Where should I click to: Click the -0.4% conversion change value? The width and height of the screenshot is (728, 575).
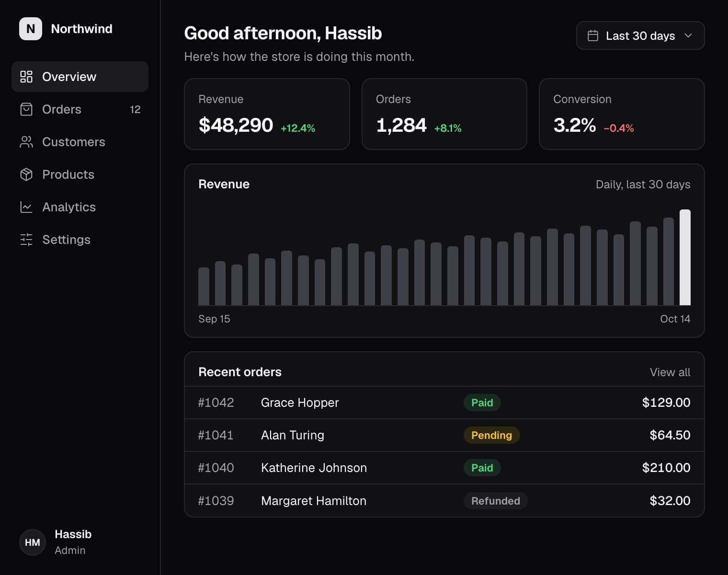tap(619, 128)
